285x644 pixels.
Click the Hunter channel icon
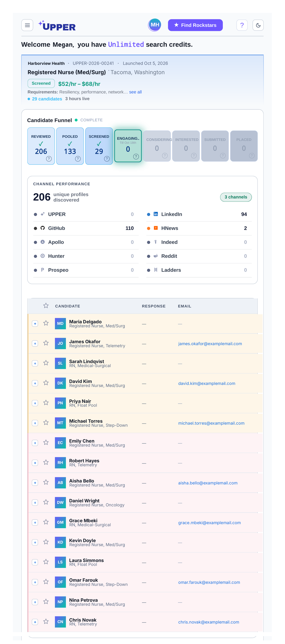(x=43, y=256)
